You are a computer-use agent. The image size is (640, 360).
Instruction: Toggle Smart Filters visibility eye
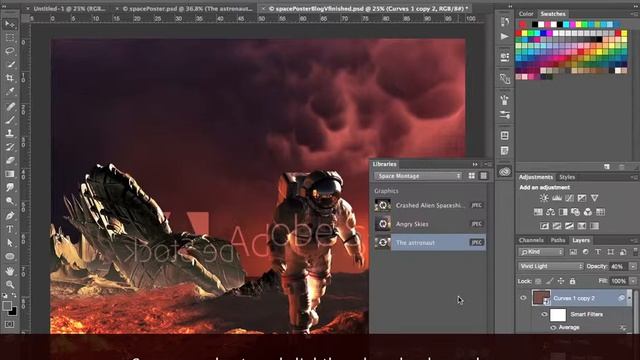click(544, 314)
